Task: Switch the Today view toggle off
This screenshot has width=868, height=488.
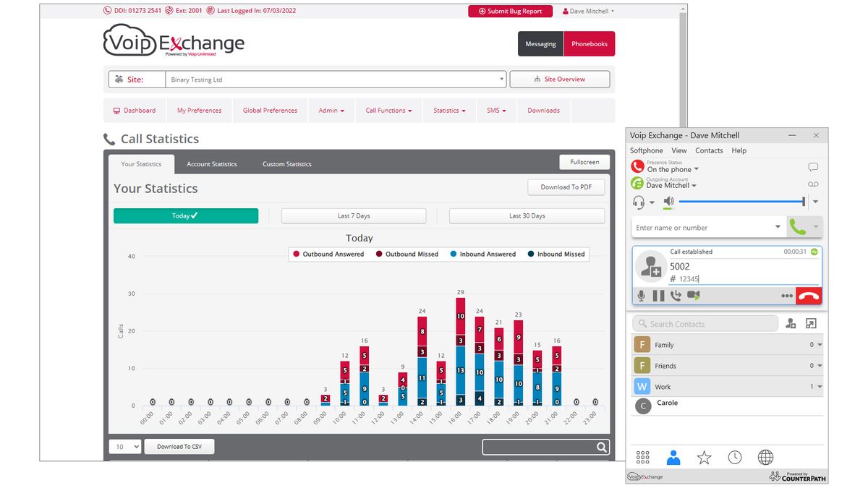Action: (x=185, y=215)
